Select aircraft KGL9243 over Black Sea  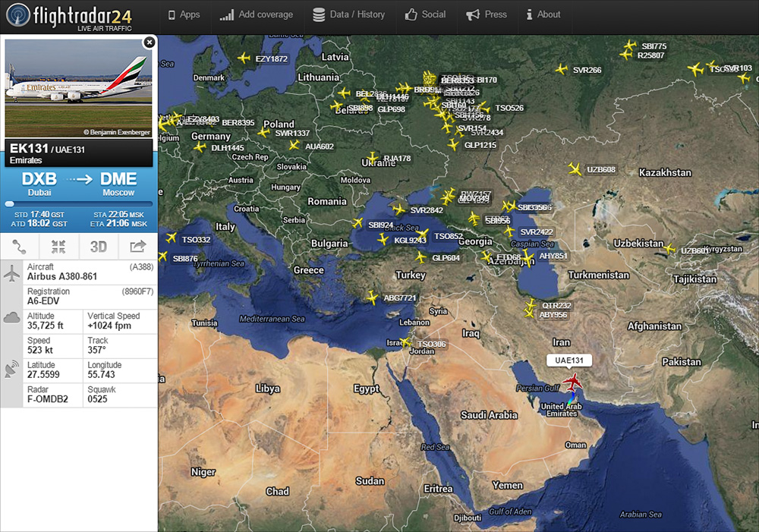[x=383, y=239]
